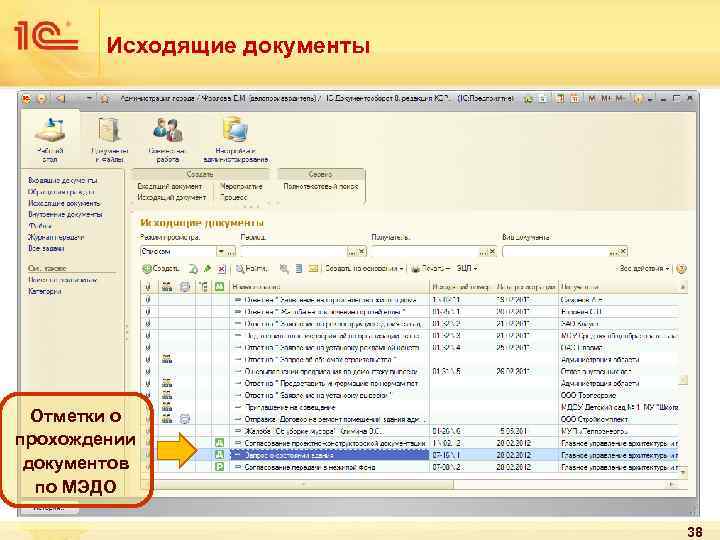The image size is (720, 540).
Task: Click the copy document toolbar icon
Action: [194, 269]
